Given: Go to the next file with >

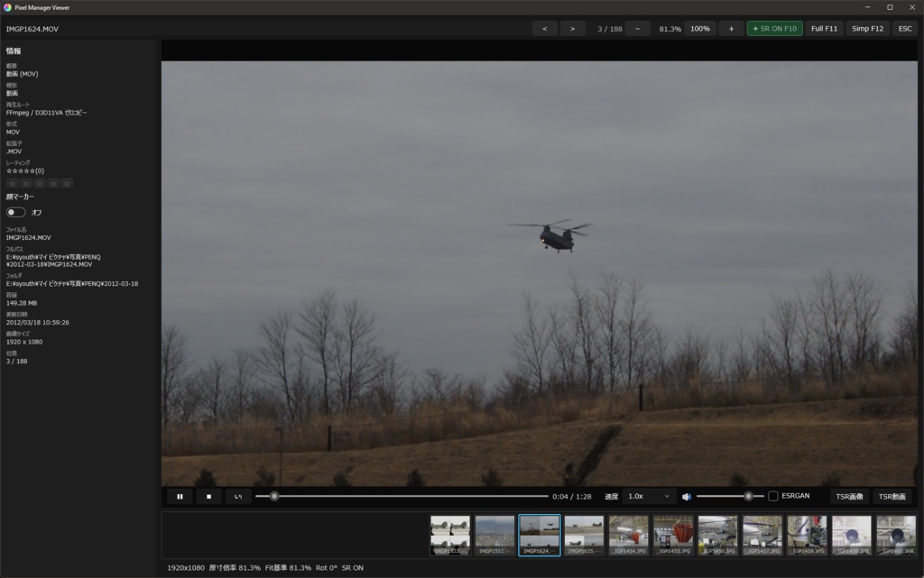Looking at the screenshot, I should [572, 28].
